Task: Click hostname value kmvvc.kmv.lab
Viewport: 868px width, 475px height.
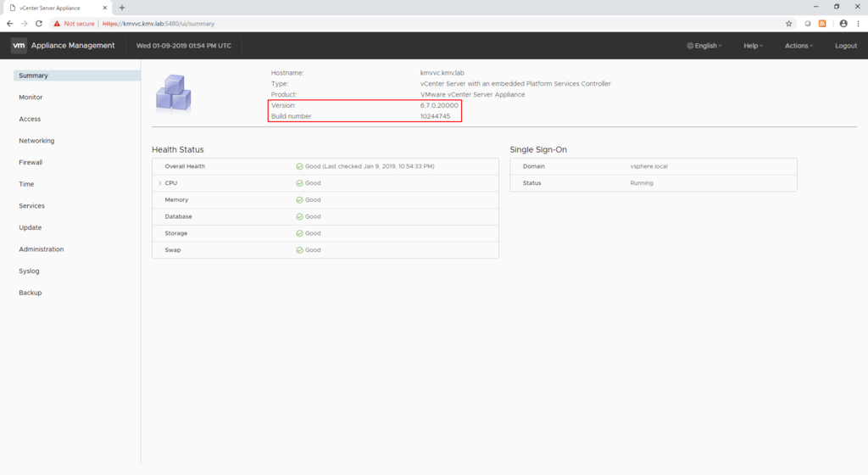Action: (442, 73)
